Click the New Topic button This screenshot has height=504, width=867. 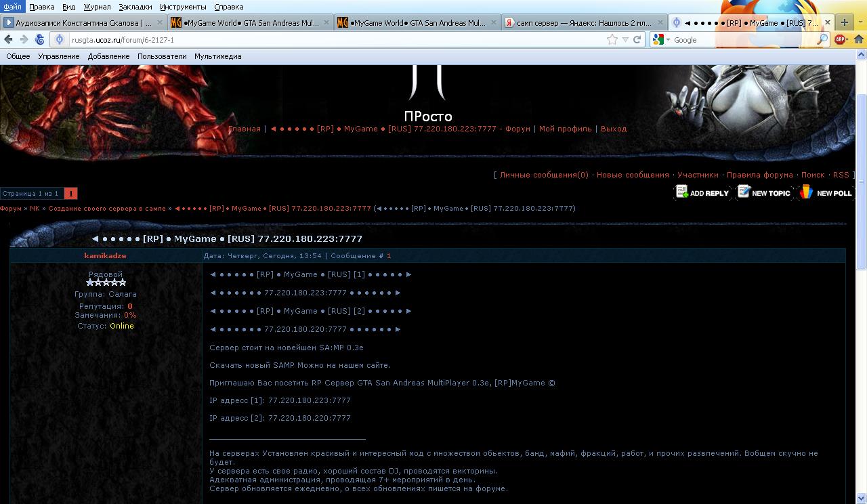(764, 192)
